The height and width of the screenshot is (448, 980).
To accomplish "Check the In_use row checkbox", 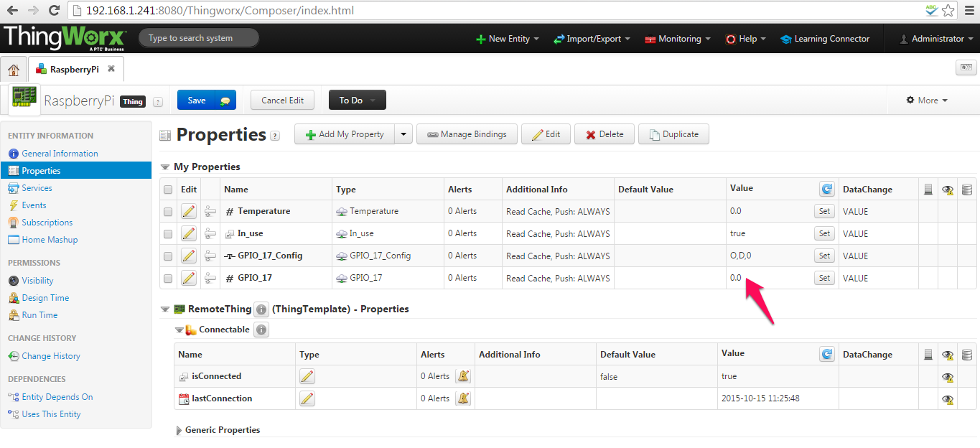I will (x=168, y=234).
